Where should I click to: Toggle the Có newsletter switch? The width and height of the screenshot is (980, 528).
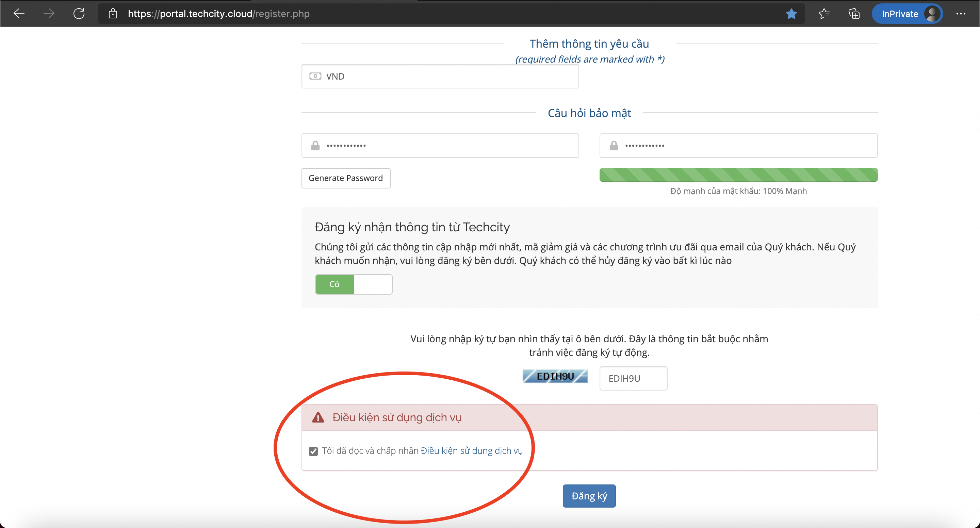pos(354,284)
